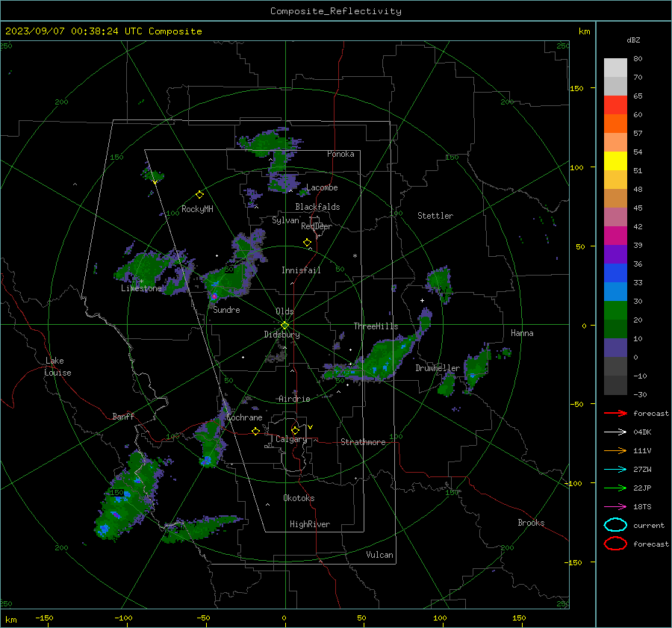672x628 pixels.
Task: Click the Vulcan town label
Action: coord(379,555)
